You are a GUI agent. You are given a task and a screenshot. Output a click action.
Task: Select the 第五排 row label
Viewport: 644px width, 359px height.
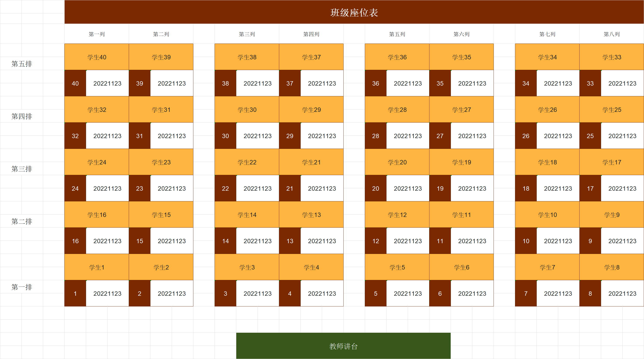[22, 64]
